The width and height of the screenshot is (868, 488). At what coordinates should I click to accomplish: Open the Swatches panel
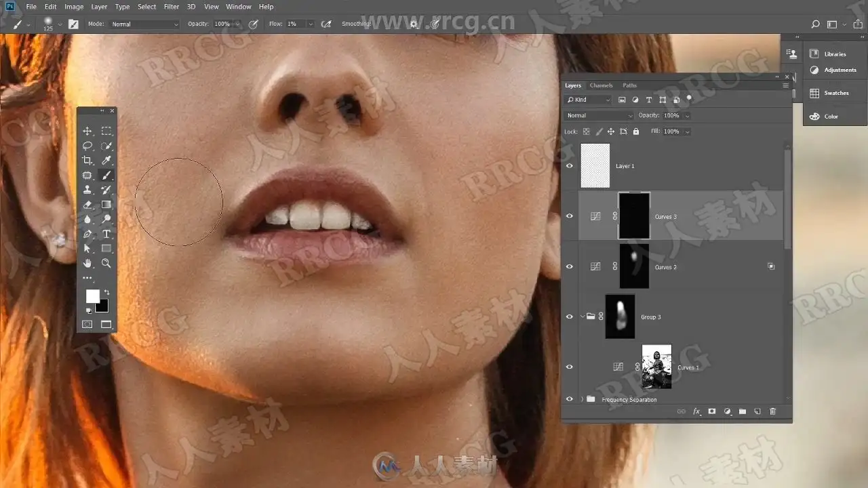point(835,93)
